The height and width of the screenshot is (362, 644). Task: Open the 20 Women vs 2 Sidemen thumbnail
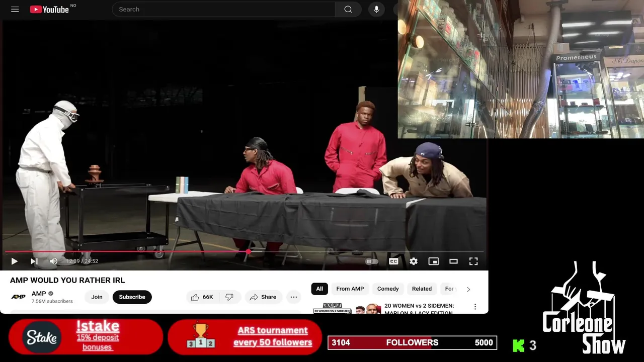(x=347, y=308)
